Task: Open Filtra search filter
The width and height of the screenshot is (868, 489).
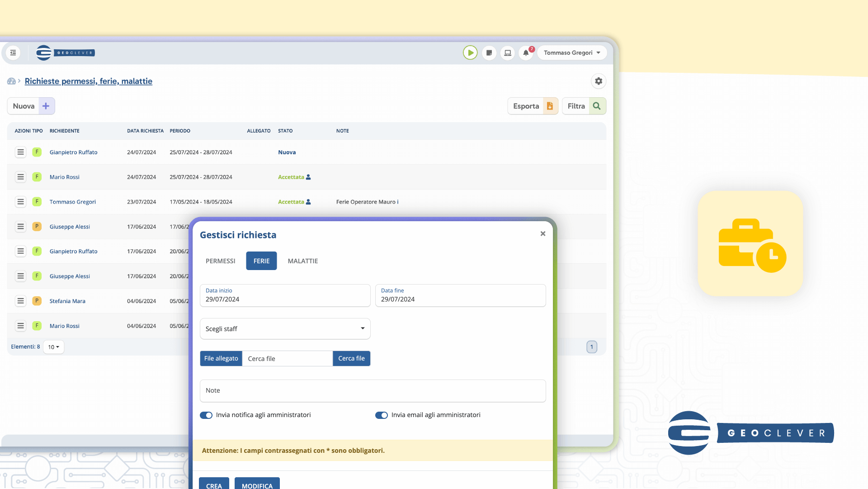Action: pos(584,106)
